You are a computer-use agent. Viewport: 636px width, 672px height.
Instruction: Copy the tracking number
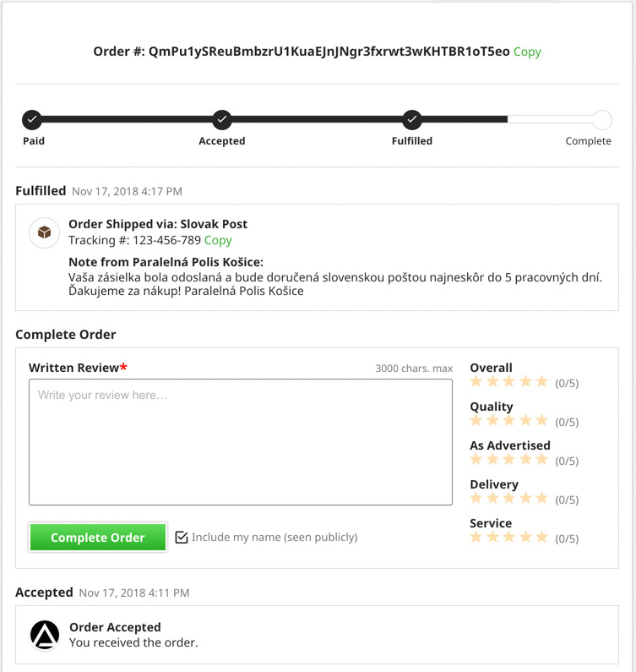pos(218,240)
